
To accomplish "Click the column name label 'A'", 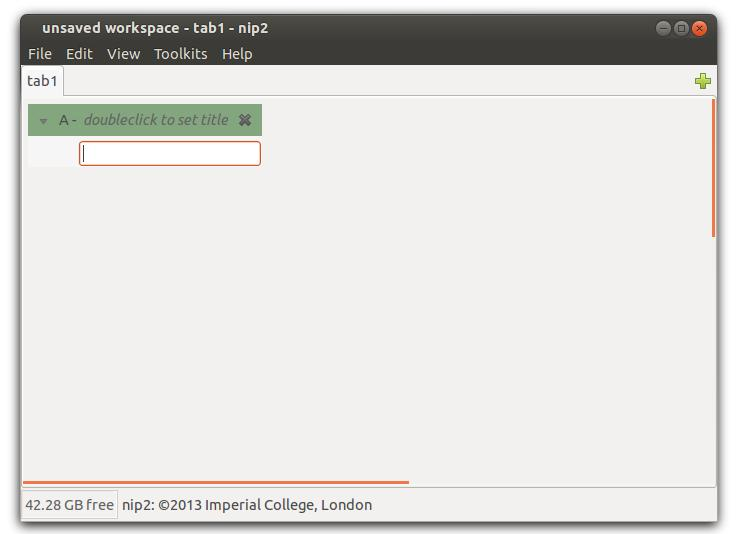I will 65,120.
